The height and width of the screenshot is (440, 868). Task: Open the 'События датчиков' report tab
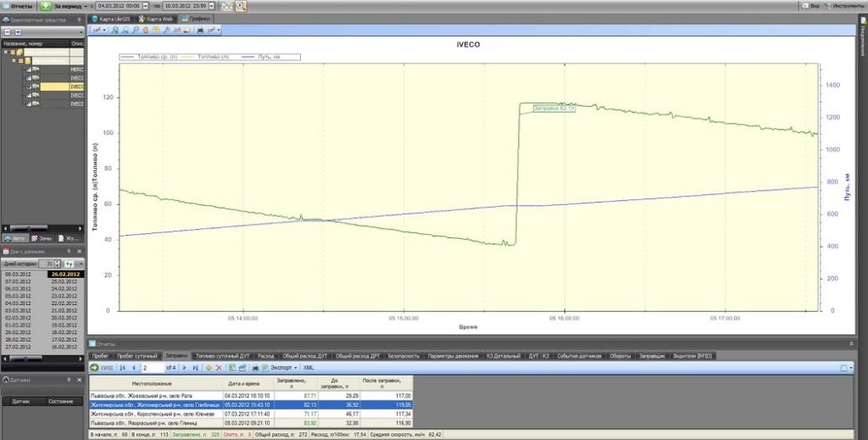tap(579, 356)
